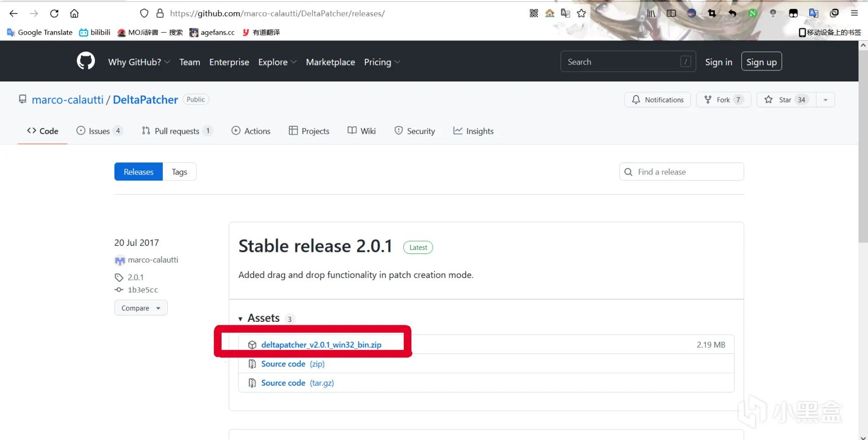Open the Star dropdown arrow
The height and width of the screenshot is (440, 868).
pos(825,100)
